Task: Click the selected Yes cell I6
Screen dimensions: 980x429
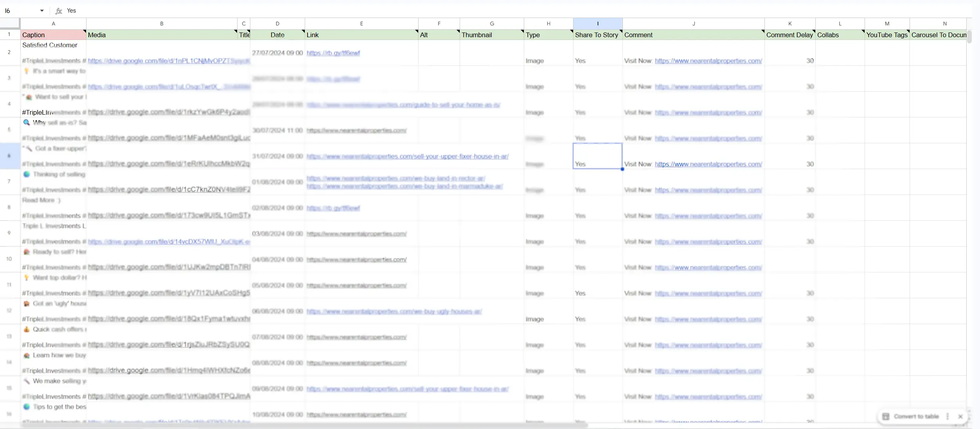Action: point(597,156)
